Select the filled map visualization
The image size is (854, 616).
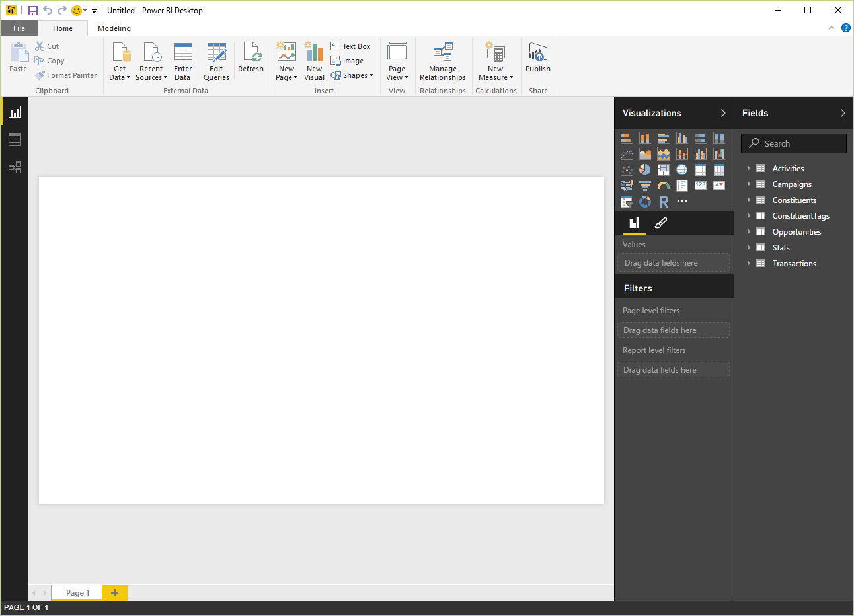pyautogui.click(x=627, y=186)
